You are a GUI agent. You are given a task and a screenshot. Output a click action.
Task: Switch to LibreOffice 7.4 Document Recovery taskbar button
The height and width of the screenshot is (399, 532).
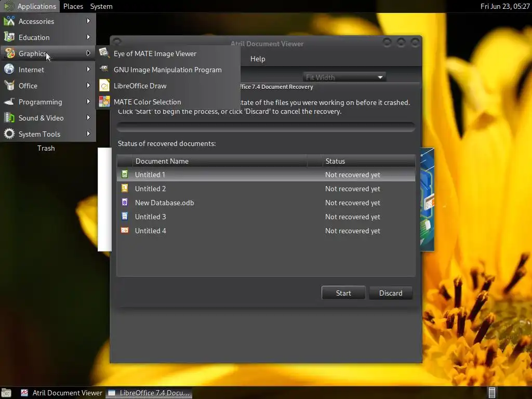(x=149, y=393)
